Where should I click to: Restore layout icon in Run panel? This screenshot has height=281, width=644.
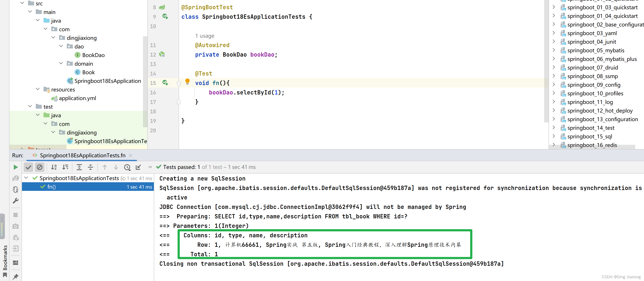point(16,262)
